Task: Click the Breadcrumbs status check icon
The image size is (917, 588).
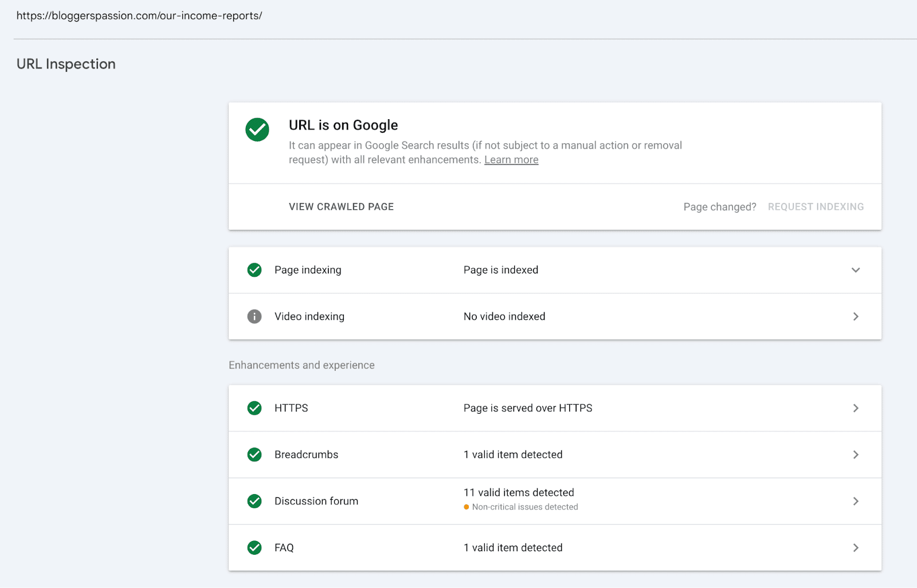Action: click(254, 454)
